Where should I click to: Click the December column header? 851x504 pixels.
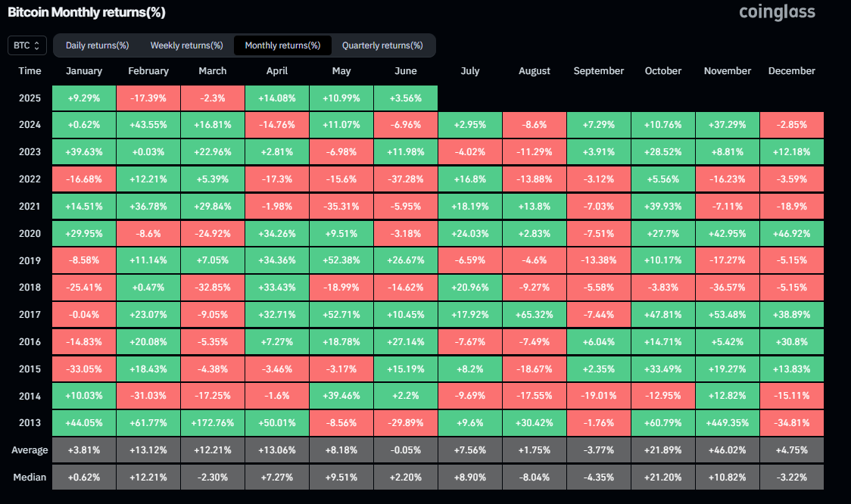791,71
